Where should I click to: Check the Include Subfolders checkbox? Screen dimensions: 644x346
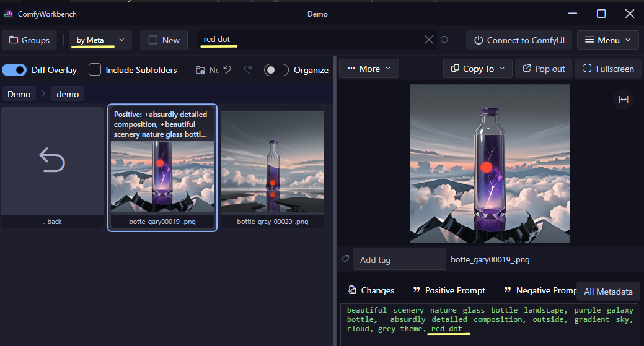tap(95, 70)
